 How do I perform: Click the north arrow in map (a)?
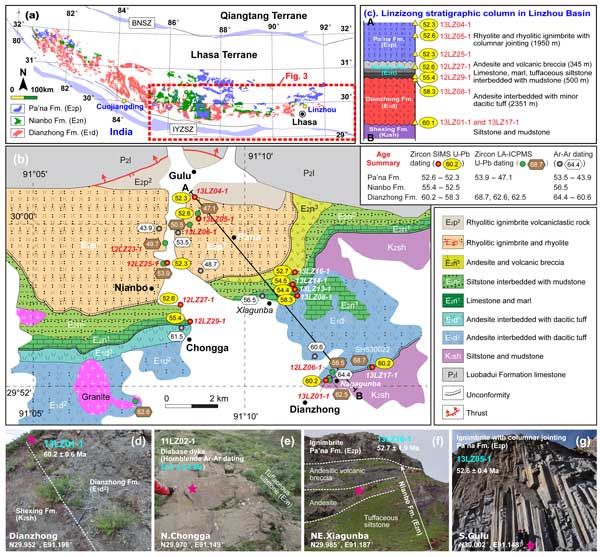pyautogui.click(x=23, y=81)
